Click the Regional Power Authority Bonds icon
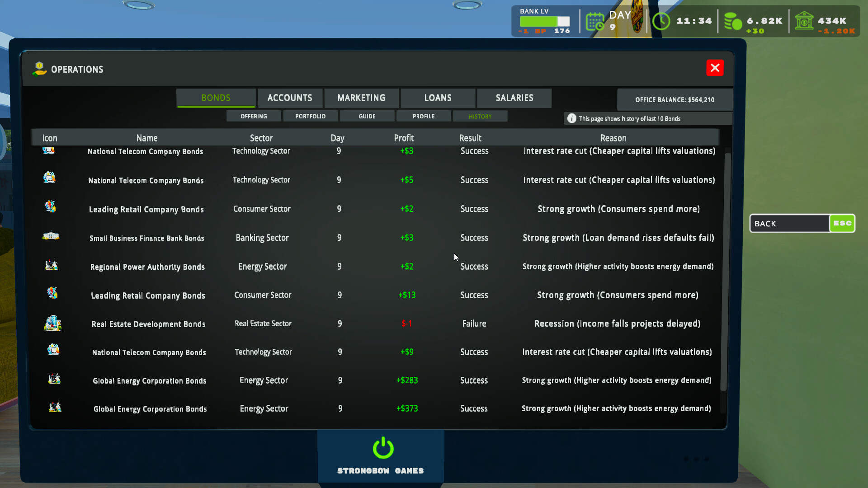Screen dimensions: 868x488 tap(52, 265)
